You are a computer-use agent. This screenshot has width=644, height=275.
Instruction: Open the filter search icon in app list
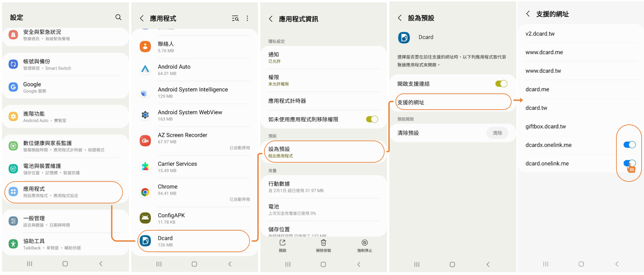coord(235,18)
